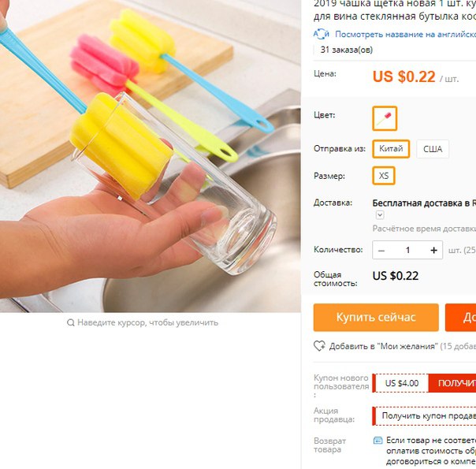This screenshot has width=476, height=469.
Task: Decrease the quantity with the minus button
Action: pos(381,251)
